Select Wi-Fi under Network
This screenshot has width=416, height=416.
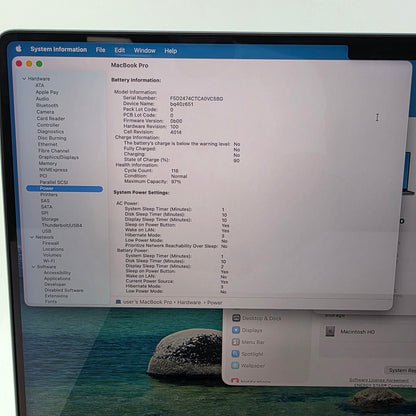click(49, 261)
